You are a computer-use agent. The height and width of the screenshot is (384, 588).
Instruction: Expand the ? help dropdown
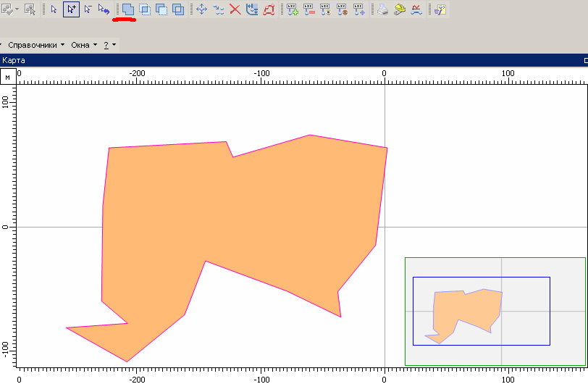tap(109, 45)
